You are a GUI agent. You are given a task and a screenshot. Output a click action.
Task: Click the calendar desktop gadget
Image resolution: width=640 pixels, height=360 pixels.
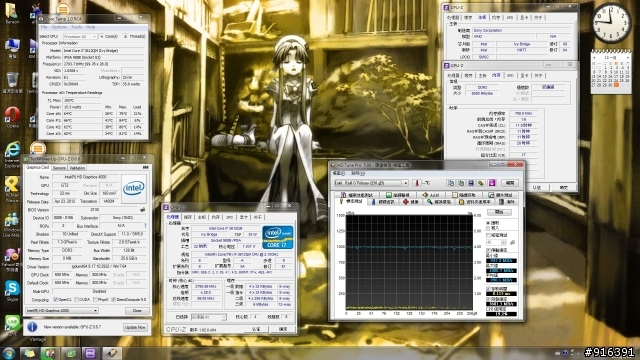pyautogui.click(x=611, y=72)
